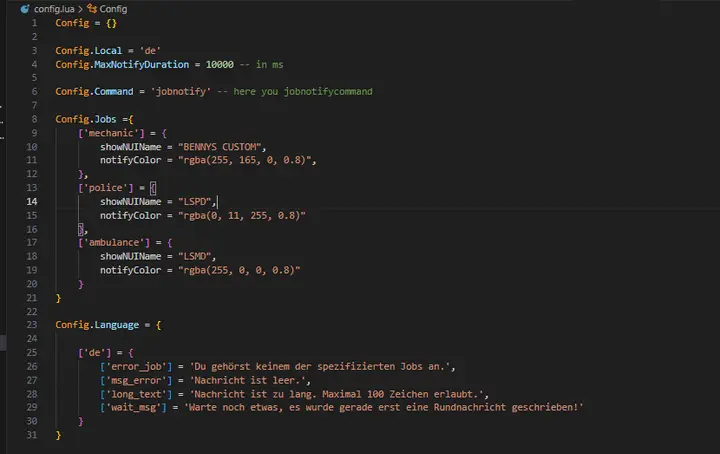The image size is (720, 454).
Task: Click the ['de'] language key
Action: (x=95, y=353)
